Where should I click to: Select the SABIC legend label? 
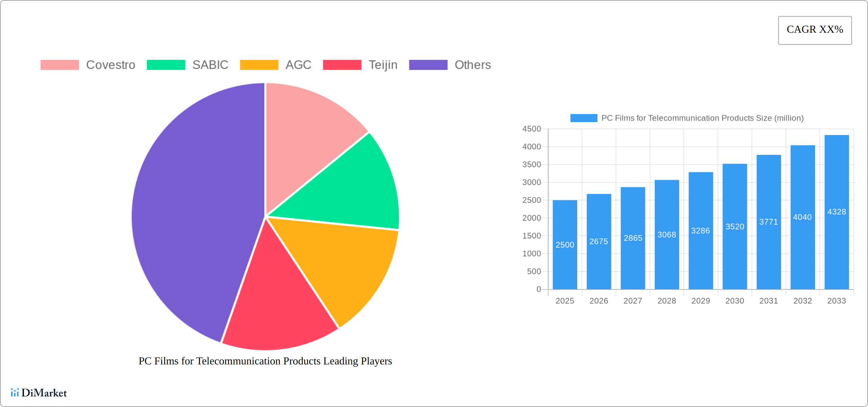(x=211, y=65)
